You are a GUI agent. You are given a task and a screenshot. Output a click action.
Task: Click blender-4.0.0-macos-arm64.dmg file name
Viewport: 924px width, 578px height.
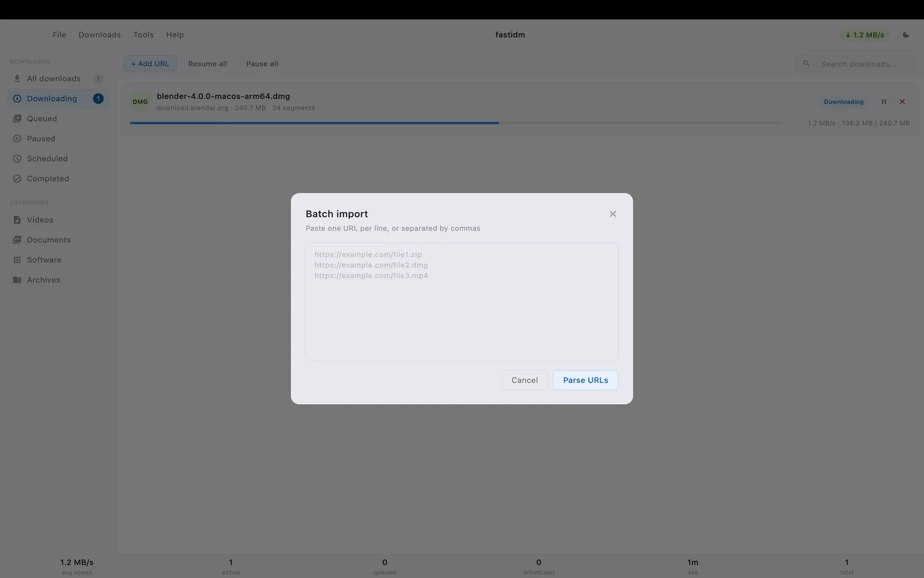click(223, 97)
